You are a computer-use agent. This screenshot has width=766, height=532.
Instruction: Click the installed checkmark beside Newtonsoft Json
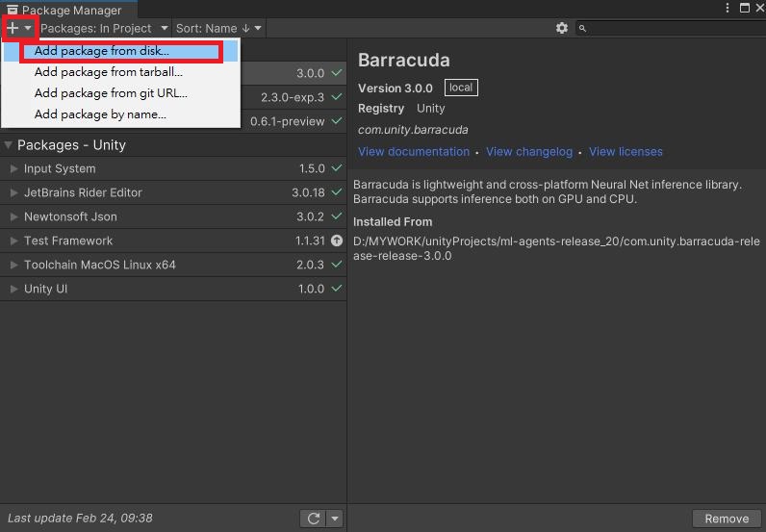click(337, 215)
